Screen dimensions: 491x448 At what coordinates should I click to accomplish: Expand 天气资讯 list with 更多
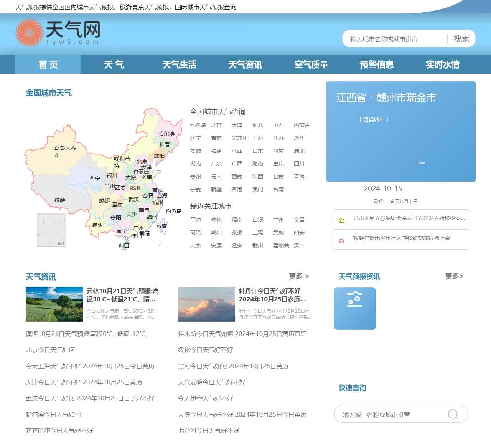click(299, 276)
